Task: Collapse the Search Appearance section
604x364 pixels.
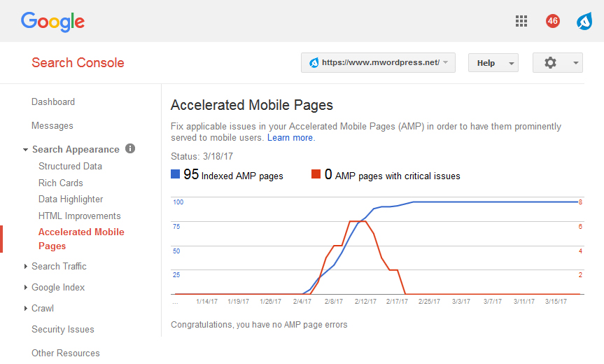Action: click(x=25, y=150)
